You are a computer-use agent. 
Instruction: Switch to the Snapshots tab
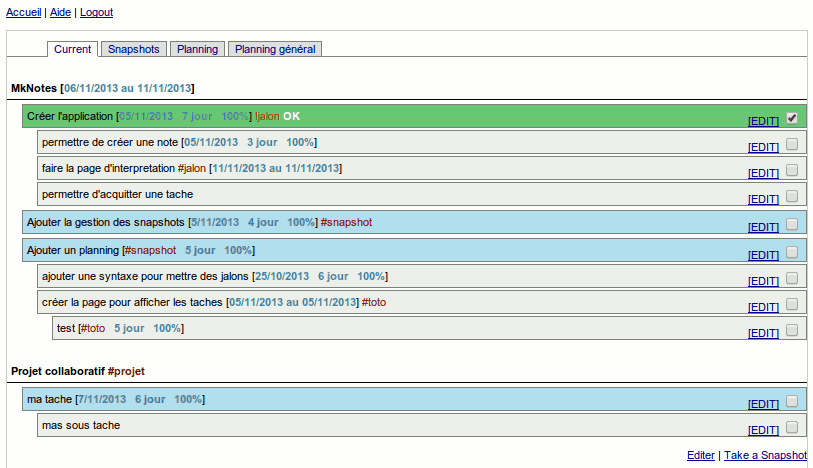133,49
